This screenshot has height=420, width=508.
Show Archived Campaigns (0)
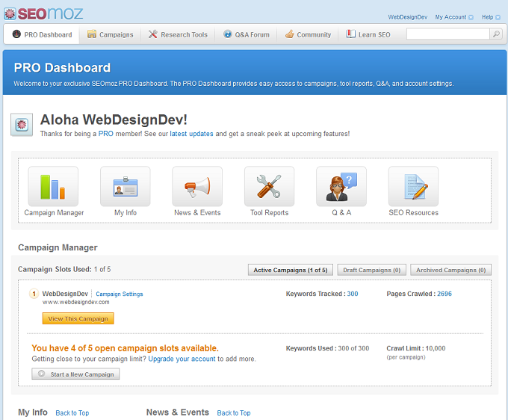click(450, 270)
